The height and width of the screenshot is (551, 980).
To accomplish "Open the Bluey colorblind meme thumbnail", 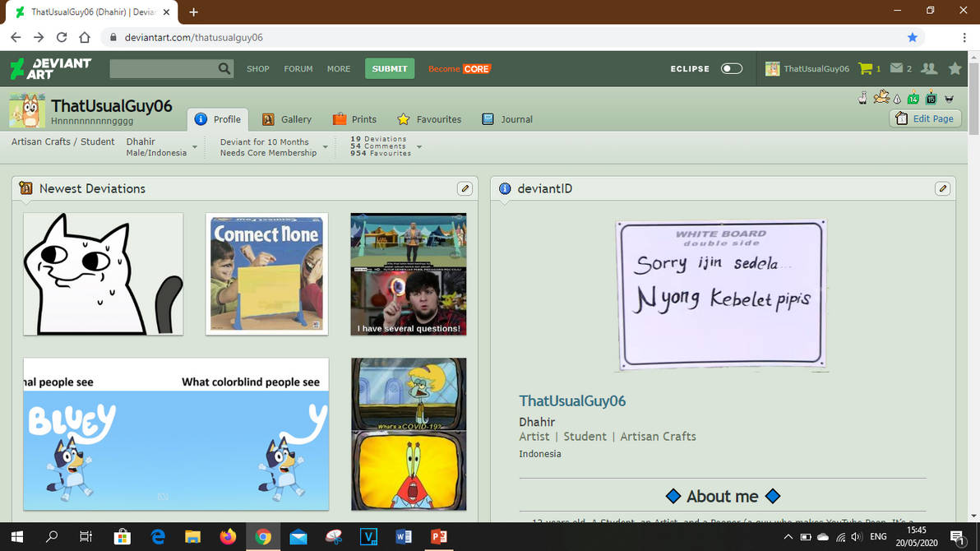I will tap(176, 434).
